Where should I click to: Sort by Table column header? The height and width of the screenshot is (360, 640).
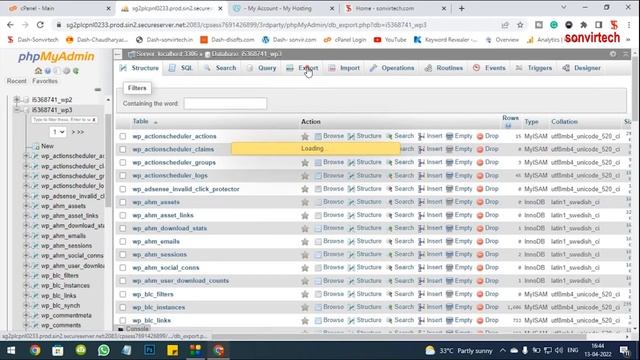tap(140, 121)
